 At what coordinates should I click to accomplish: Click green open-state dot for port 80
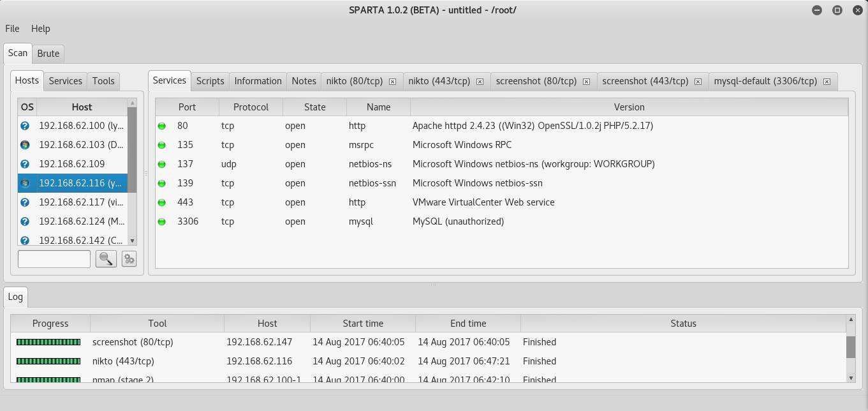(162, 126)
